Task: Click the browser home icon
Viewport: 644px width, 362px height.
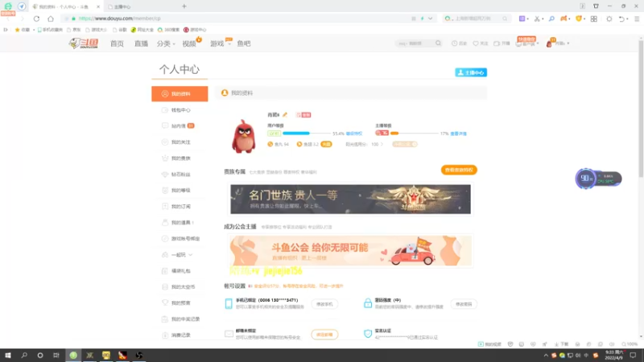Action: coord(51,19)
